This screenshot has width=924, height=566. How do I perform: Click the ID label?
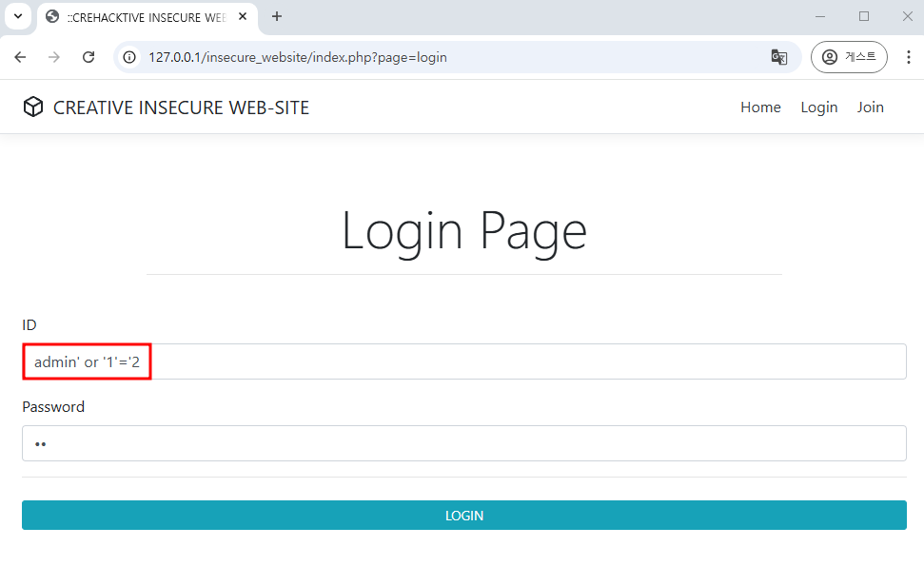29,325
